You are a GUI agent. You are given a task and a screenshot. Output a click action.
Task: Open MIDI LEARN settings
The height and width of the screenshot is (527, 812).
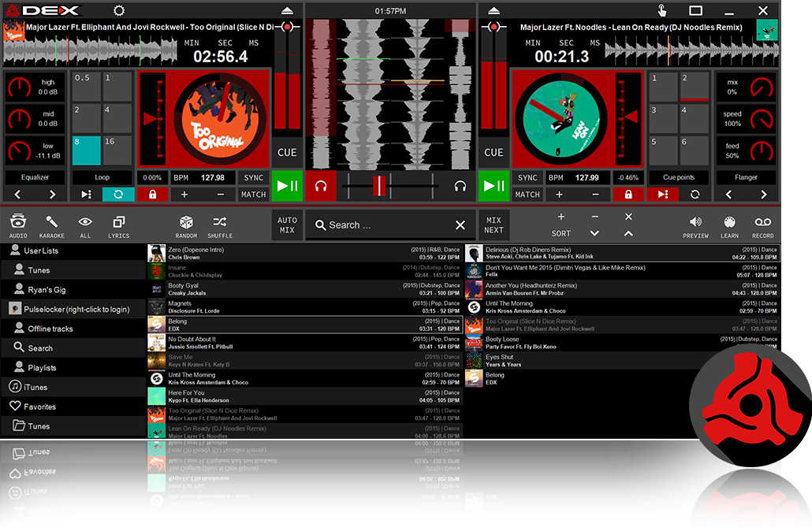[729, 225]
